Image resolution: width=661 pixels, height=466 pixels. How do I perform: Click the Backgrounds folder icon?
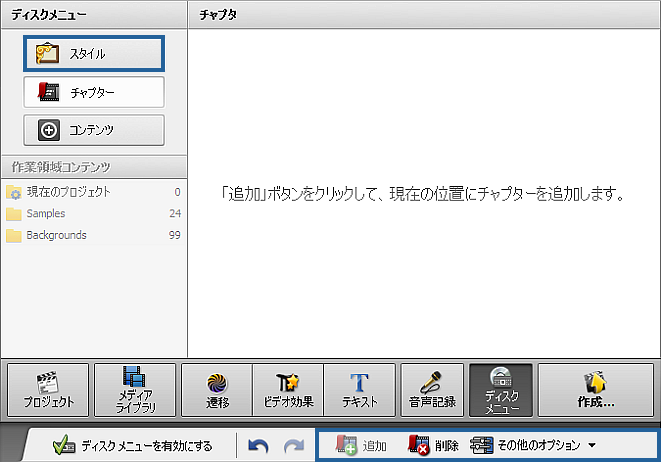pyautogui.click(x=14, y=235)
